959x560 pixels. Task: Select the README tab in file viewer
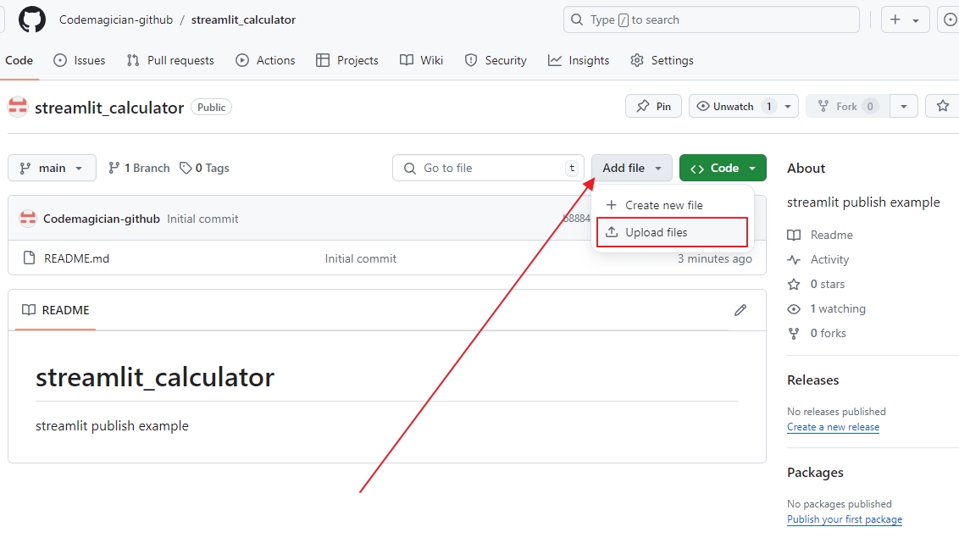point(56,310)
